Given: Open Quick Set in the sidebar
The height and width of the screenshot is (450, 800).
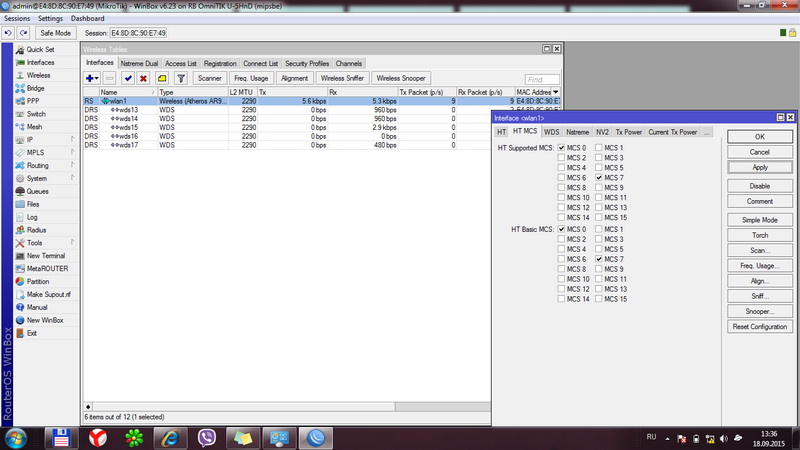Looking at the screenshot, I should (40, 49).
